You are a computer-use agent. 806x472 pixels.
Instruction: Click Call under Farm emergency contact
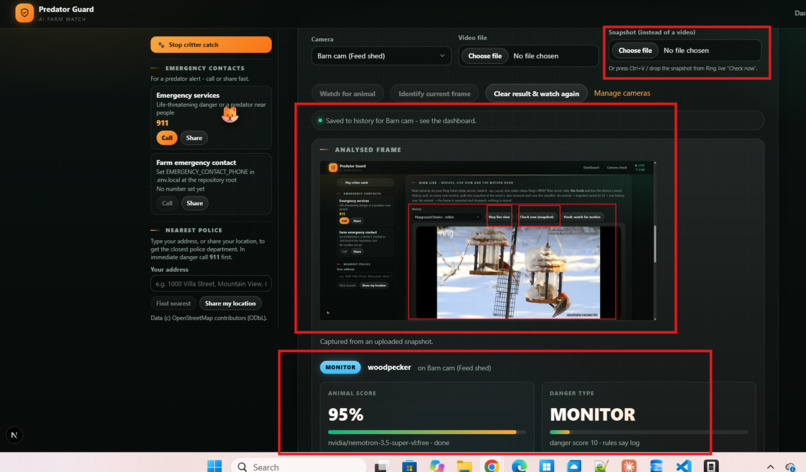tap(167, 203)
